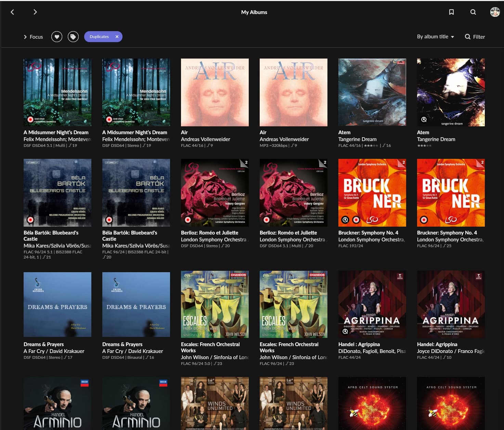The width and height of the screenshot is (504, 430).
Task: Open 'Berlioz: Roméo et Juliette' Stereo title
Action: (209, 233)
